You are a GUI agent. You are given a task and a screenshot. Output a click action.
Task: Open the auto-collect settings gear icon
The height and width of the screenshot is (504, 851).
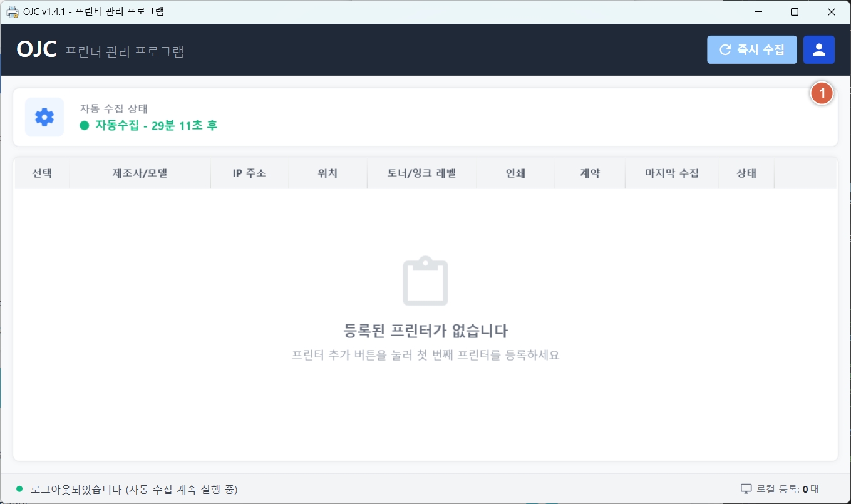44,117
